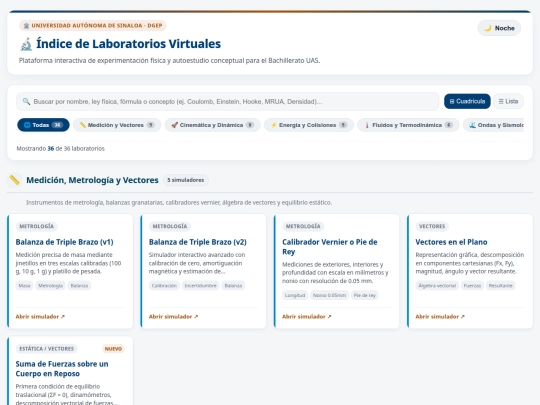Click the VECTORES category label
Image resolution: width=540 pixels, height=405 pixels.
point(432,226)
